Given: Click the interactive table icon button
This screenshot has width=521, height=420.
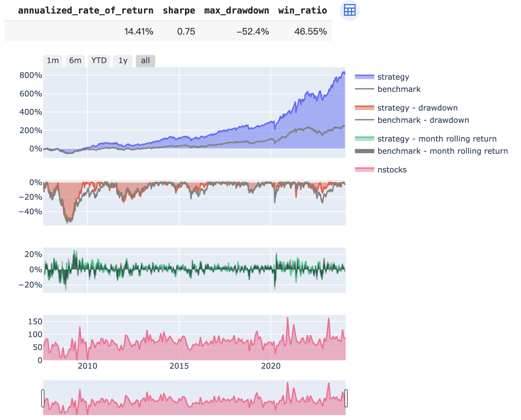Looking at the screenshot, I should pos(349,11).
